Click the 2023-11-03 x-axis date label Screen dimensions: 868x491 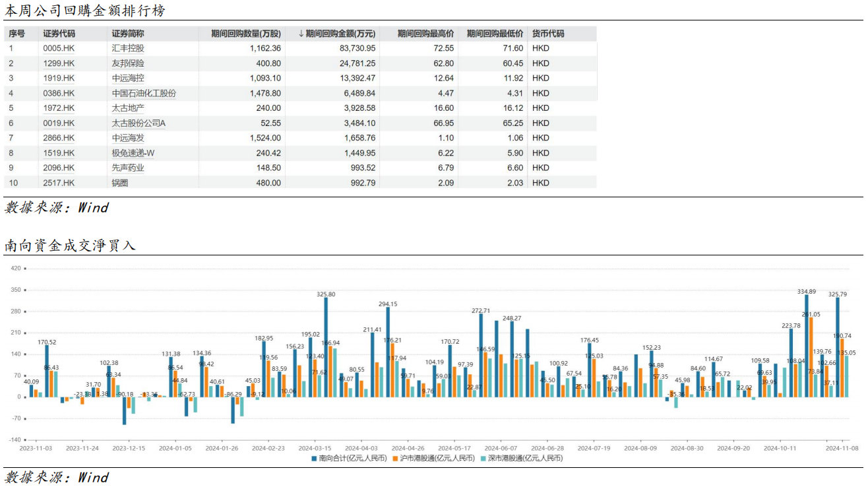click(36, 447)
